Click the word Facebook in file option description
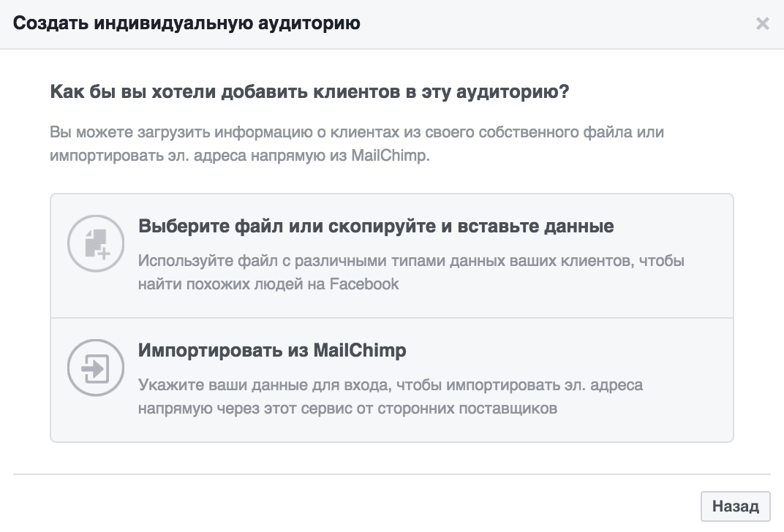Screen dimensions: 784x532 364,284
